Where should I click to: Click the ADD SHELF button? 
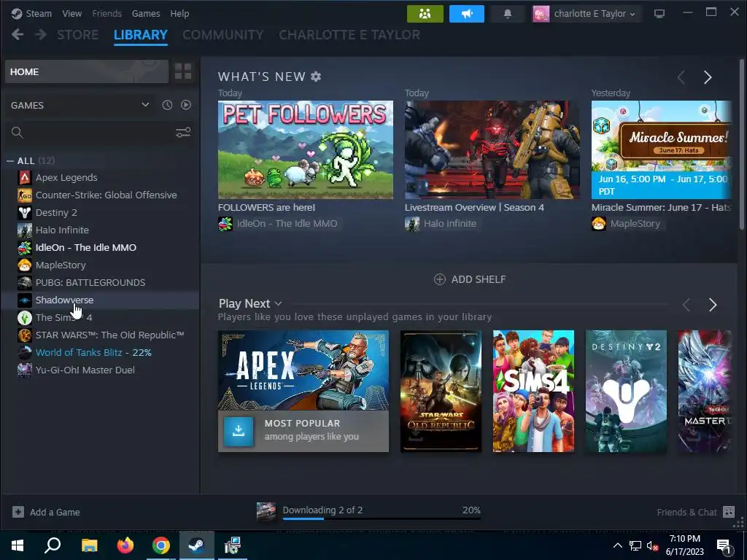470,279
